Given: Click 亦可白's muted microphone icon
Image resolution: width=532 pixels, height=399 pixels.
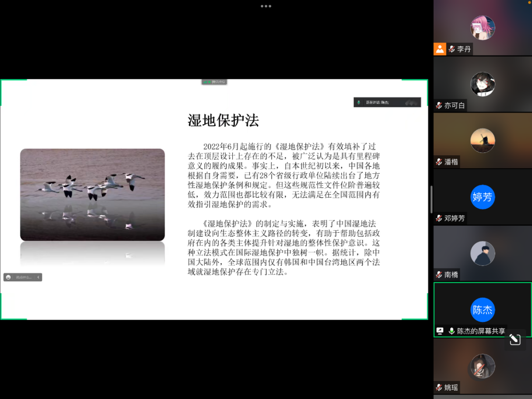Looking at the screenshot, I should [x=439, y=105].
